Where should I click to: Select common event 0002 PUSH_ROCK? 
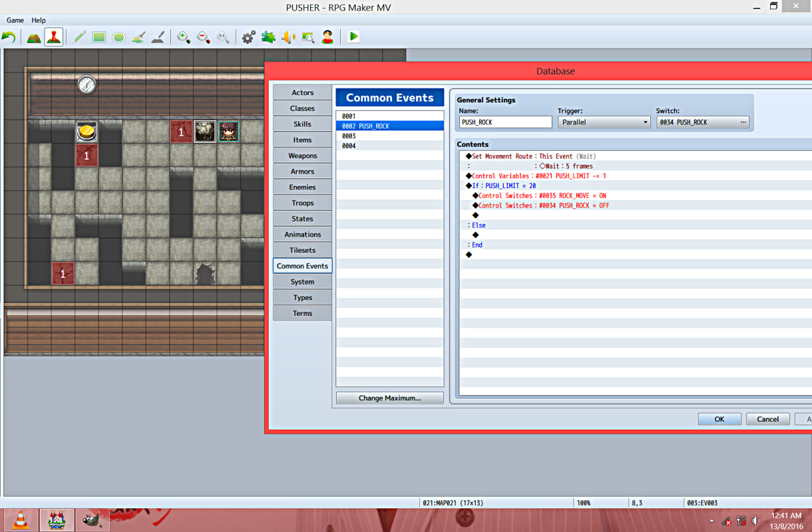[x=389, y=126]
